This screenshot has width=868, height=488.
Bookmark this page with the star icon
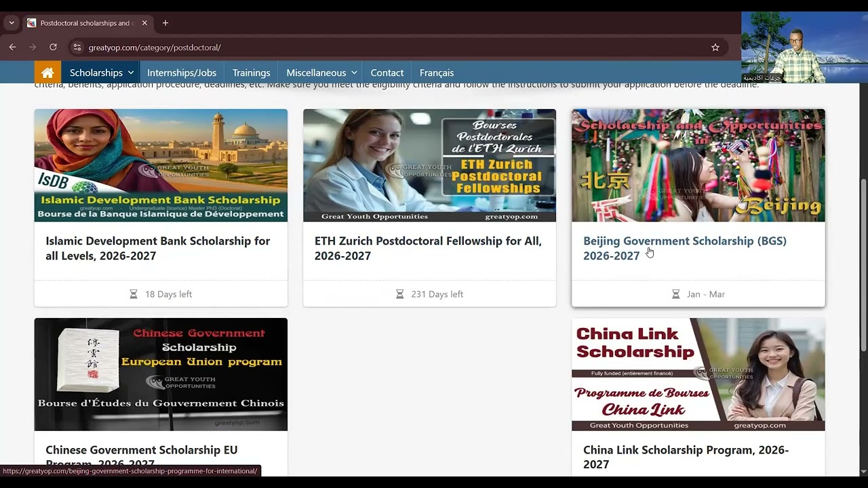click(x=715, y=47)
